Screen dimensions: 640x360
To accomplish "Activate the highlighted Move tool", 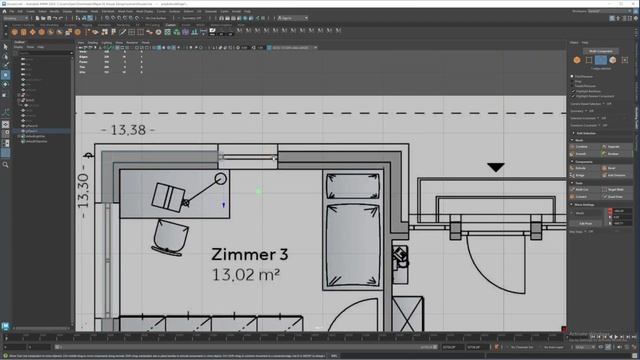I will [5, 75].
